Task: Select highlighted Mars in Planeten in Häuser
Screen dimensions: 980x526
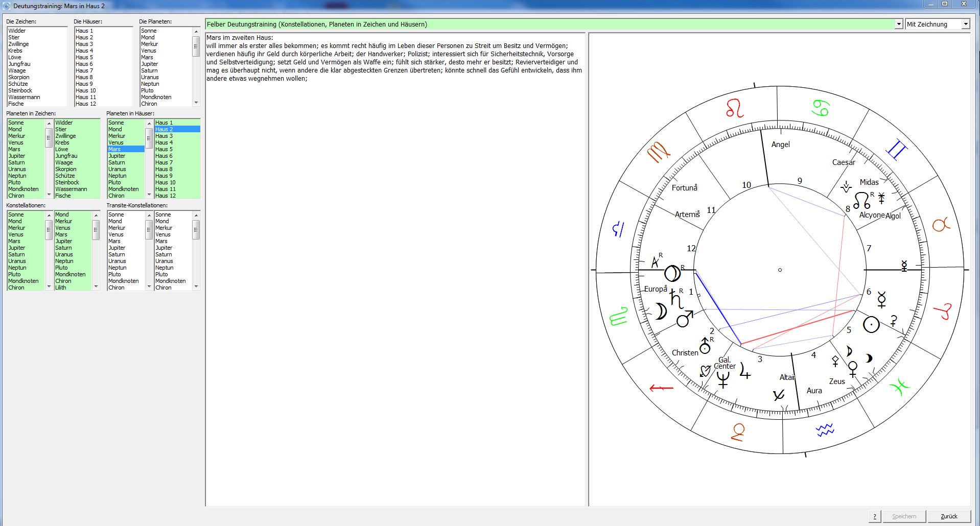Action: (126, 149)
